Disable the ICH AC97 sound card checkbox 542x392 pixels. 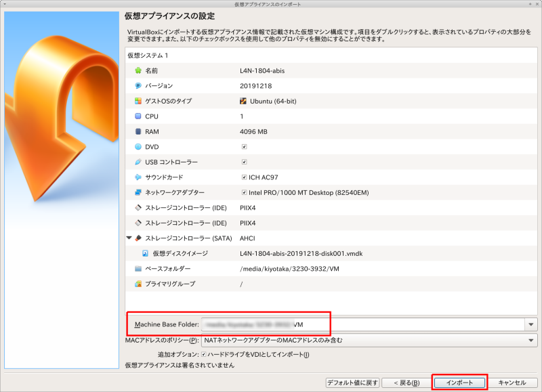coord(244,177)
